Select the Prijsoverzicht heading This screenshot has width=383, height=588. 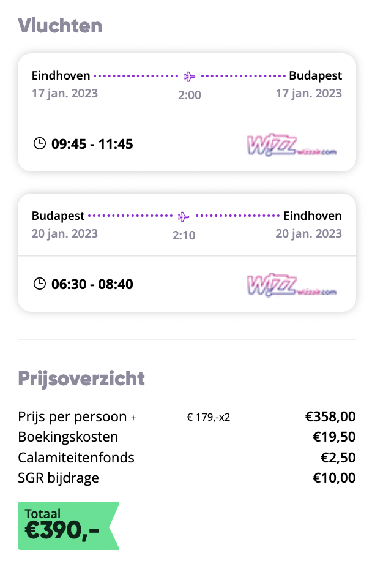(x=81, y=379)
